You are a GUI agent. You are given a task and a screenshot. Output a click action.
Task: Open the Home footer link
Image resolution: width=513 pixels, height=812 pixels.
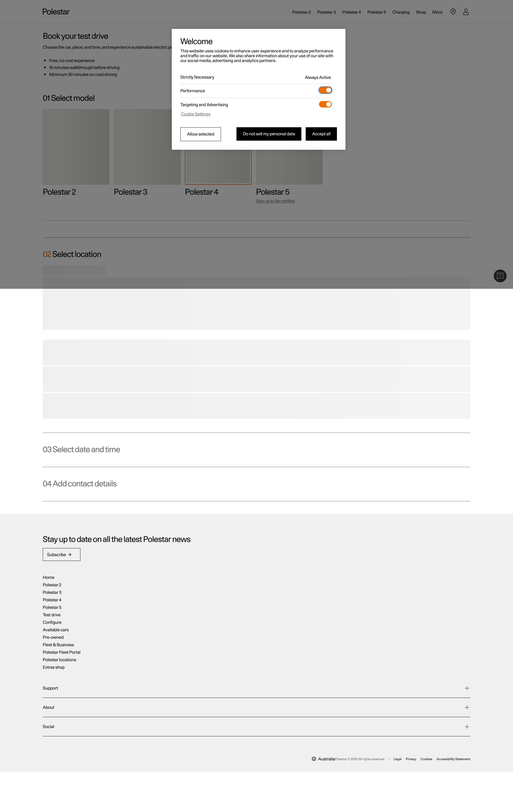pyautogui.click(x=49, y=577)
